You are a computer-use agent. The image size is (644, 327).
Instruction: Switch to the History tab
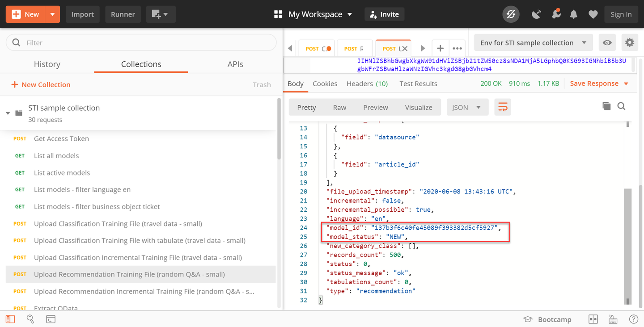[47, 64]
